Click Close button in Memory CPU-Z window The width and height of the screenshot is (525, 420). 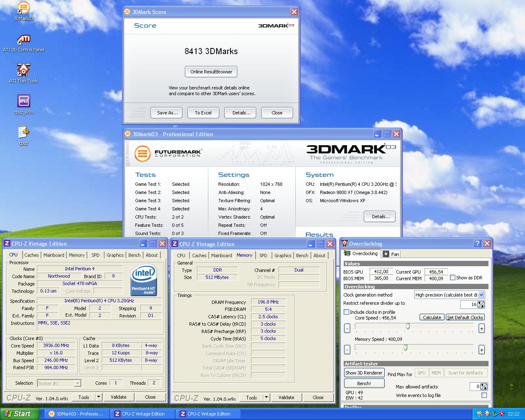click(x=318, y=397)
